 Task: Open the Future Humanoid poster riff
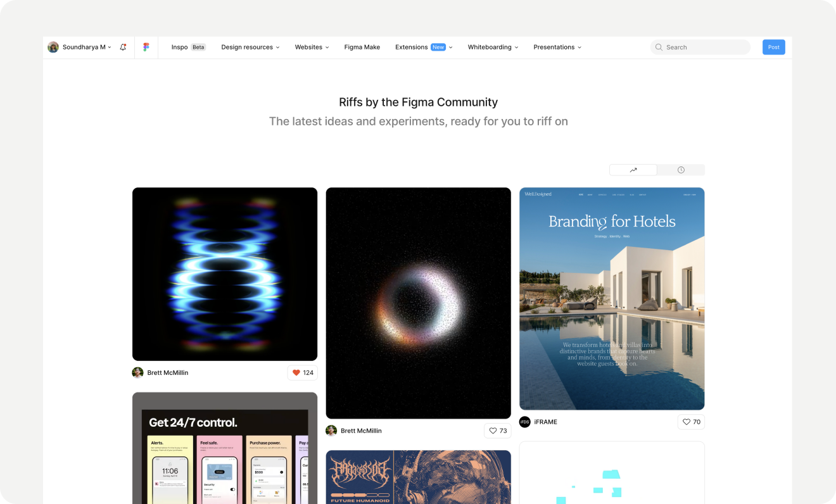(x=418, y=477)
